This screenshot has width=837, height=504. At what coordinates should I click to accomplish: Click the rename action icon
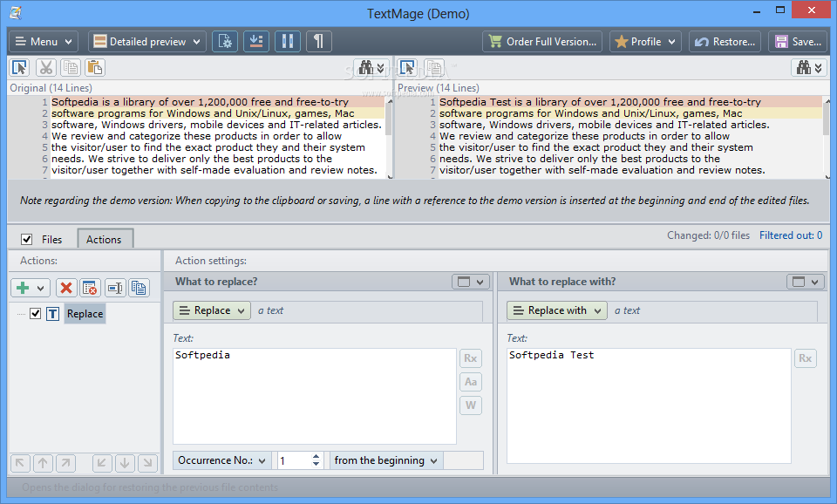(x=115, y=289)
